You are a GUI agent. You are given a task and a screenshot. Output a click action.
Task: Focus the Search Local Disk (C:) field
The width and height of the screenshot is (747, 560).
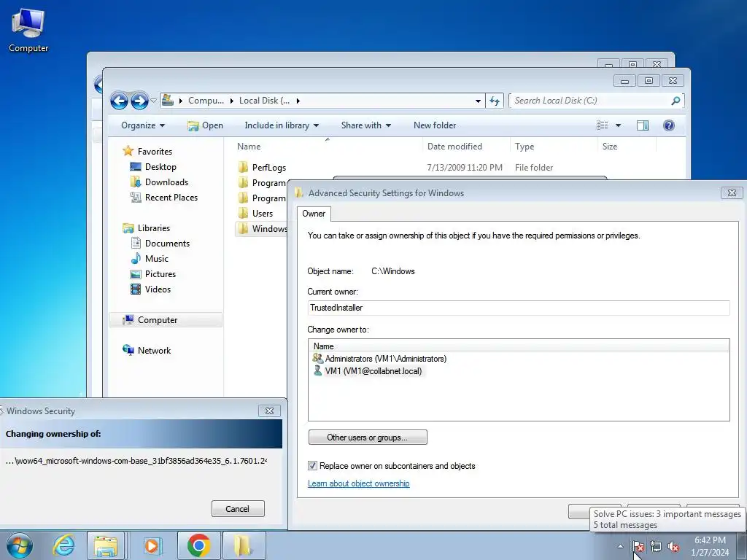pyautogui.click(x=591, y=101)
